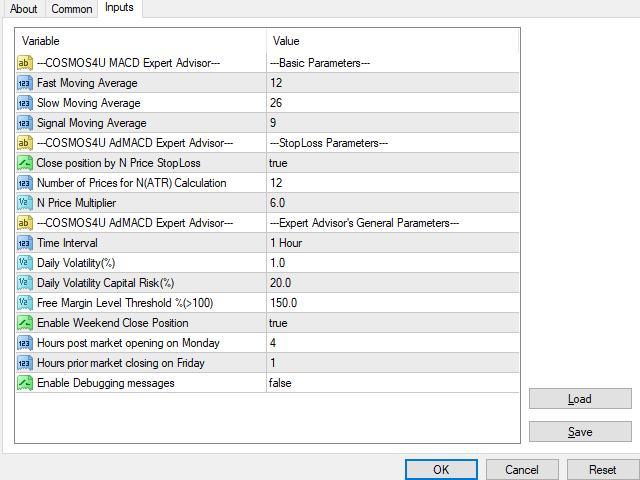Edit Hours prior market closing value 1
Screen dimensions: 640x480
tap(393, 363)
